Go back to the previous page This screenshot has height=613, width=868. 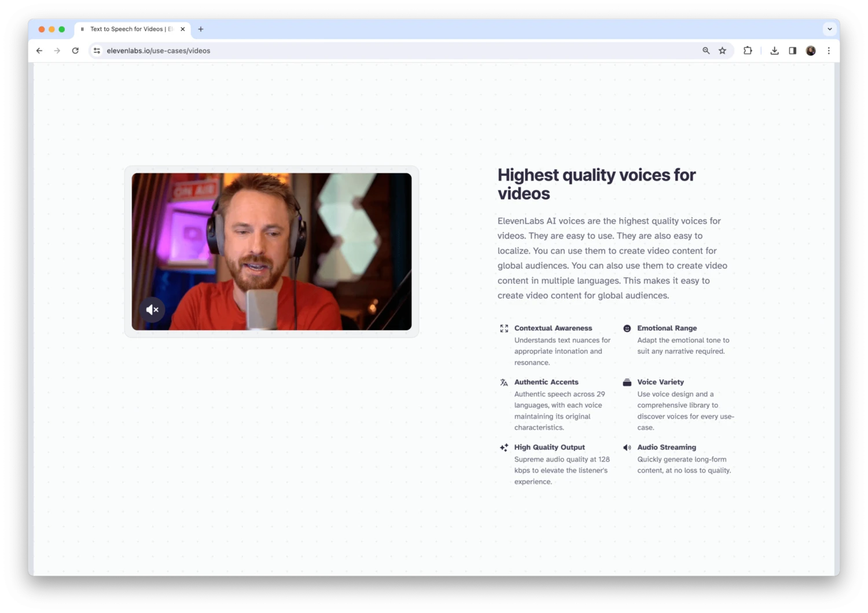(39, 51)
